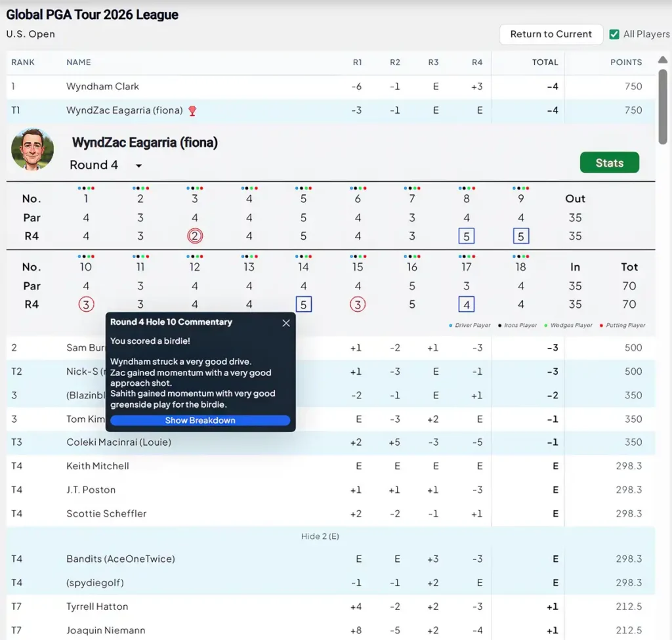The width and height of the screenshot is (672, 640).
Task: Open the (spydiegolf) row
Action: coord(331,582)
